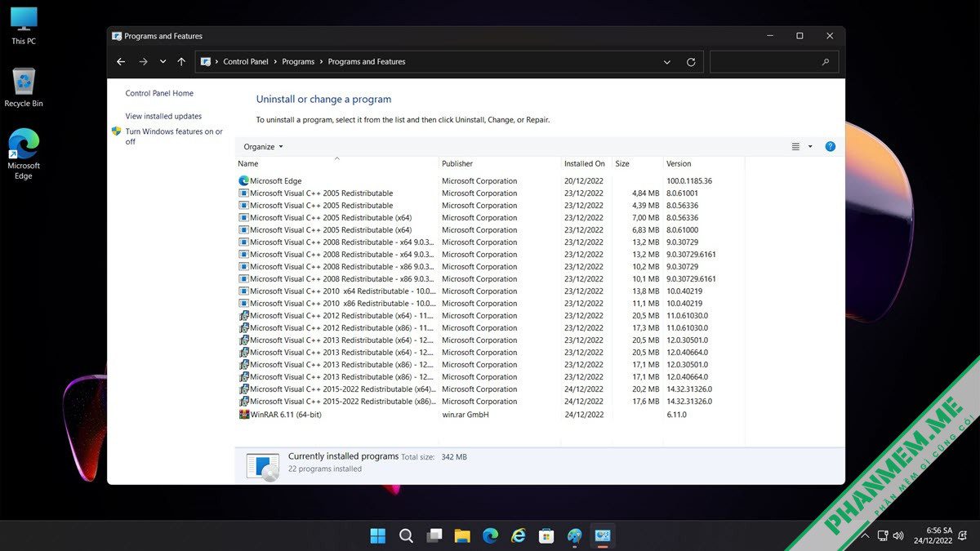Open the globe app on the taskbar
This screenshot has height=551, width=980.
tap(575, 535)
